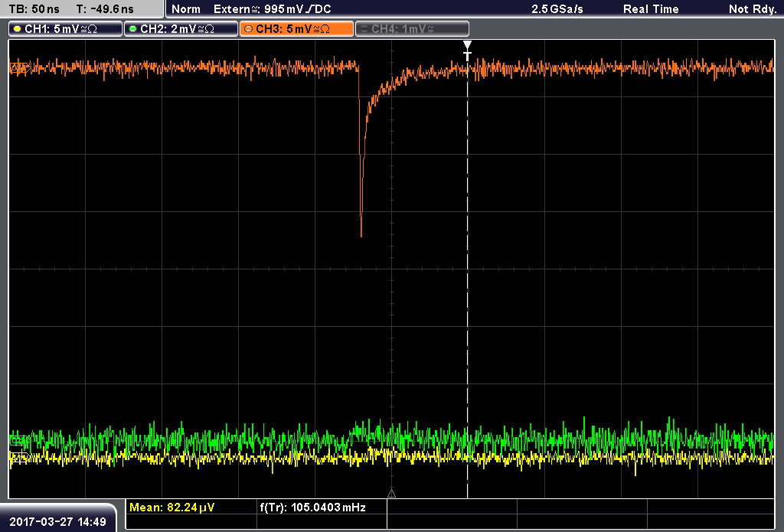Click the TB: 50 ns timebase readout
The height and width of the screenshot is (532, 784).
(34, 9)
